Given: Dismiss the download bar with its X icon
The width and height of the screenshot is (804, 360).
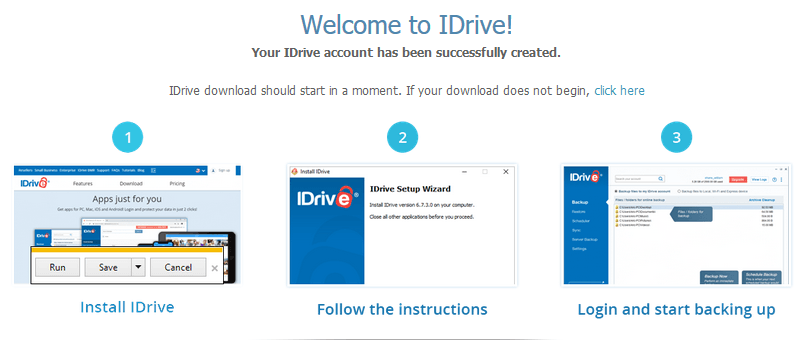Looking at the screenshot, I should (214, 268).
